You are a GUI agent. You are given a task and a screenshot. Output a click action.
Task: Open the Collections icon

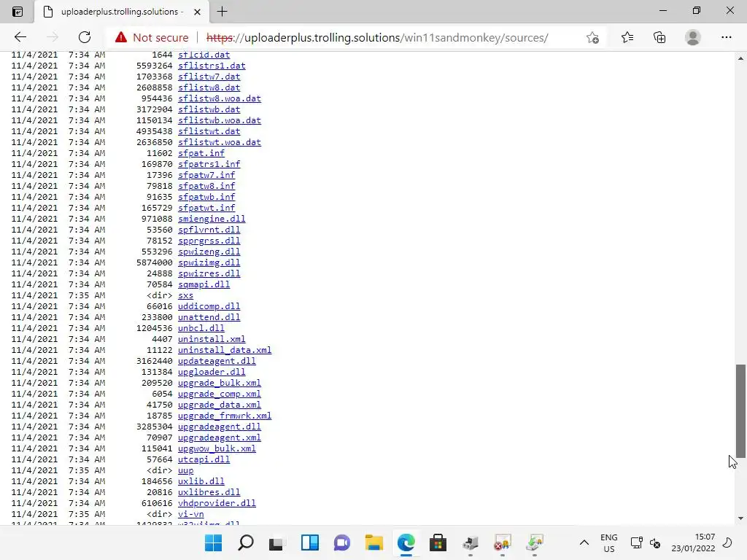[x=659, y=37]
